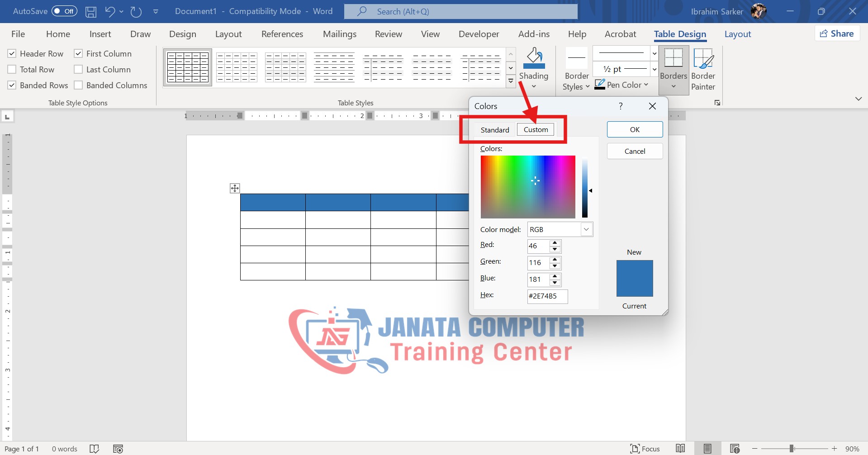Toggle AutoSave switch

tap(64, 11)
